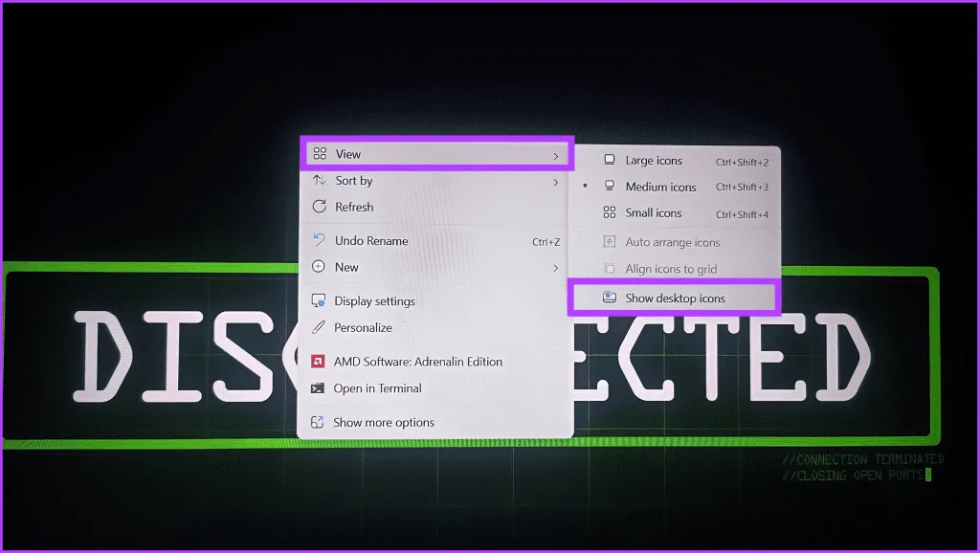The image size is (980, 553).
Task: Expand the View submenu chevron
Action: click(555, 154)
